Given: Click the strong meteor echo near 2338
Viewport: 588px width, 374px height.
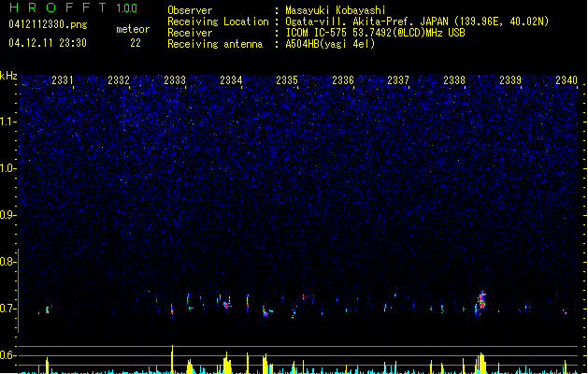Looking at the screenshot, I should coord(480,302).
